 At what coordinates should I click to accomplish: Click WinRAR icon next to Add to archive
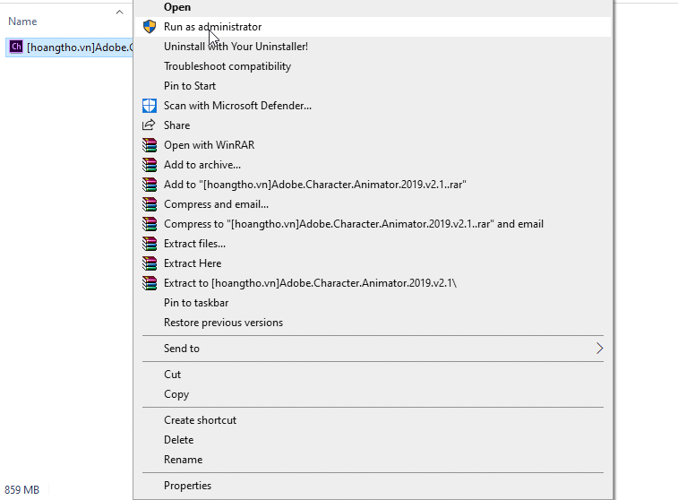tap(150, 165)
